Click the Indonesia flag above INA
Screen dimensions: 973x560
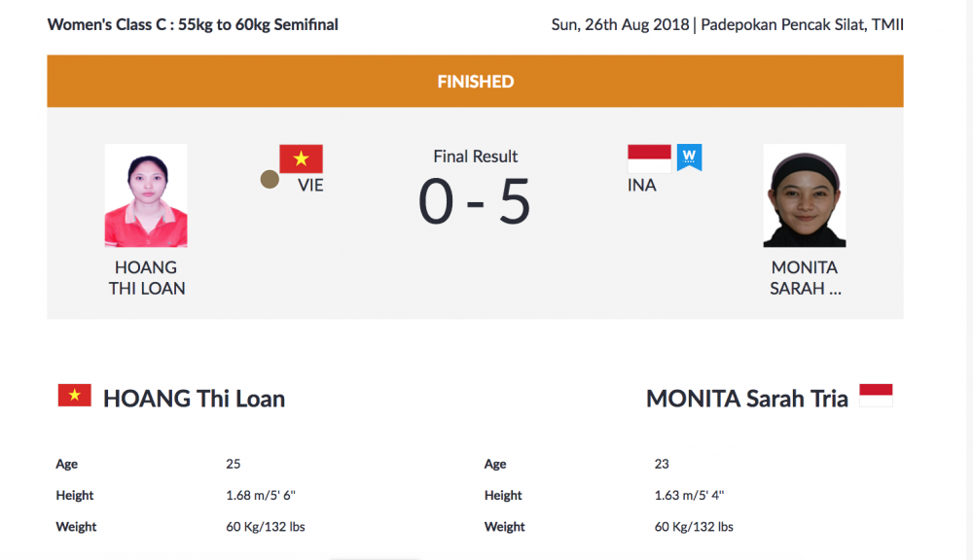tap(649, 158)
